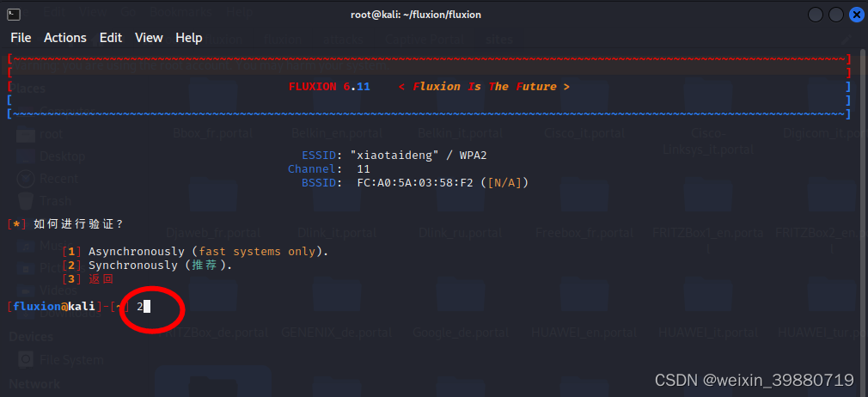This screenshot has width=868, height=397.
Task: Click the [N/A] vendor text
Action: click(504, 183)
